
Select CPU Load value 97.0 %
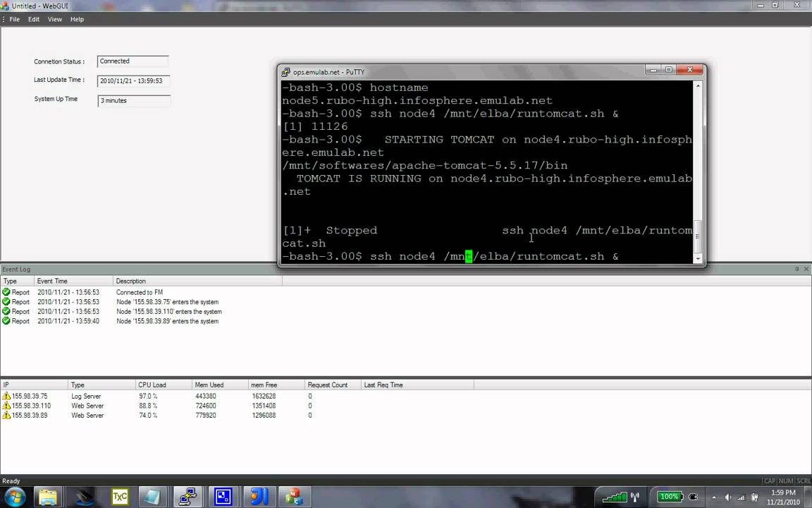pyautogui.click(x=148, y=396)
